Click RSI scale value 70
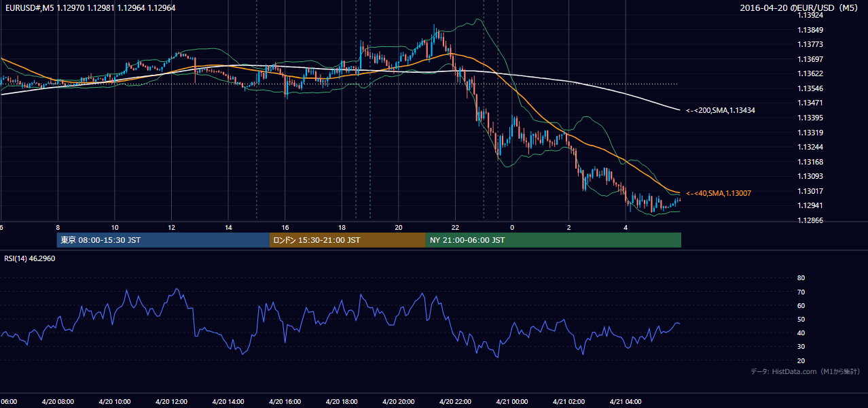Viewport: 868px width, 408px height. click(x=801, y=292)
